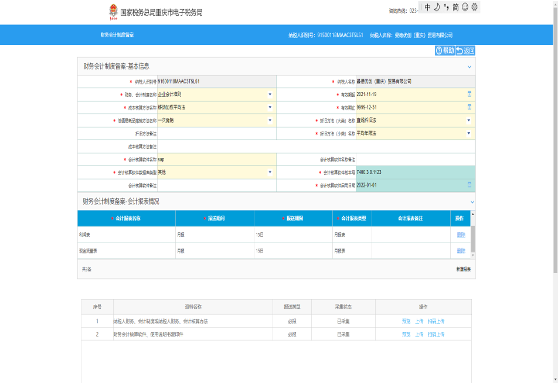Click the accounting software version number field
This screenshot has height=384, width=558.
click(415, 172)
